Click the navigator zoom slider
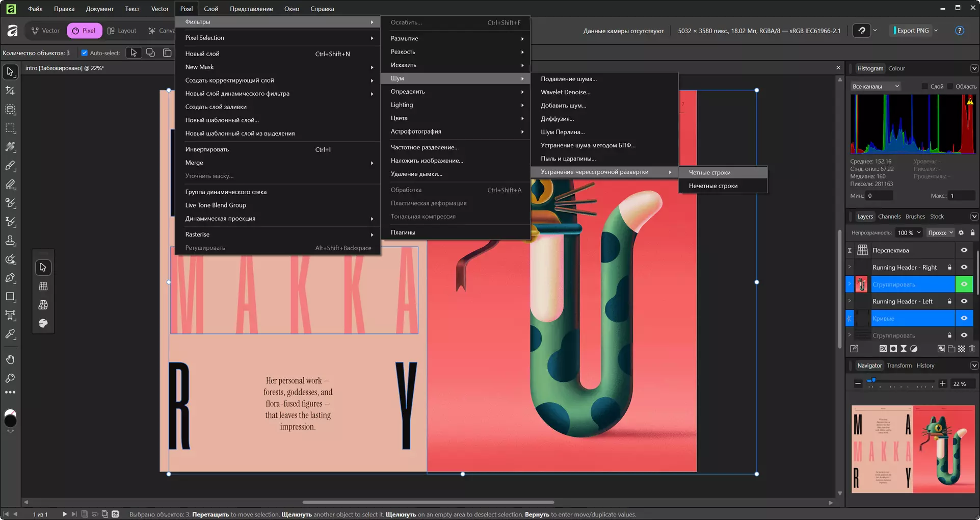This screenshot has height=520, width=980. pyautogui.click(x=900, y=381)
